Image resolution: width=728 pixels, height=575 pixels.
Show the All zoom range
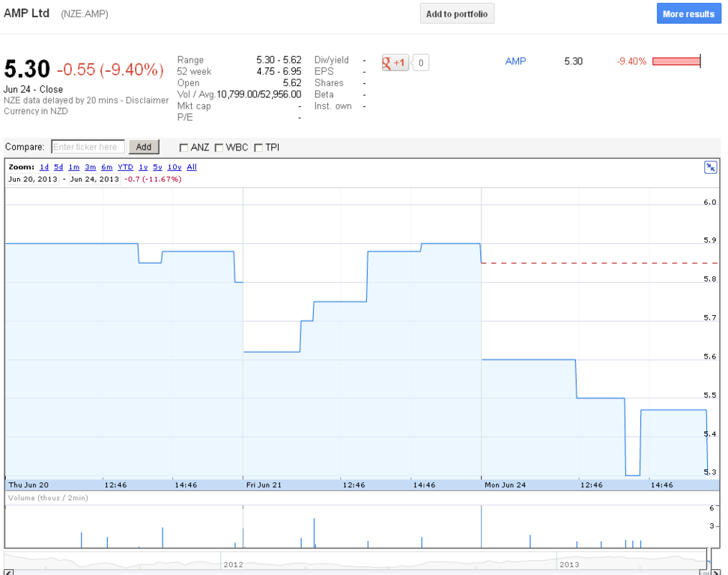coord(192,167)
